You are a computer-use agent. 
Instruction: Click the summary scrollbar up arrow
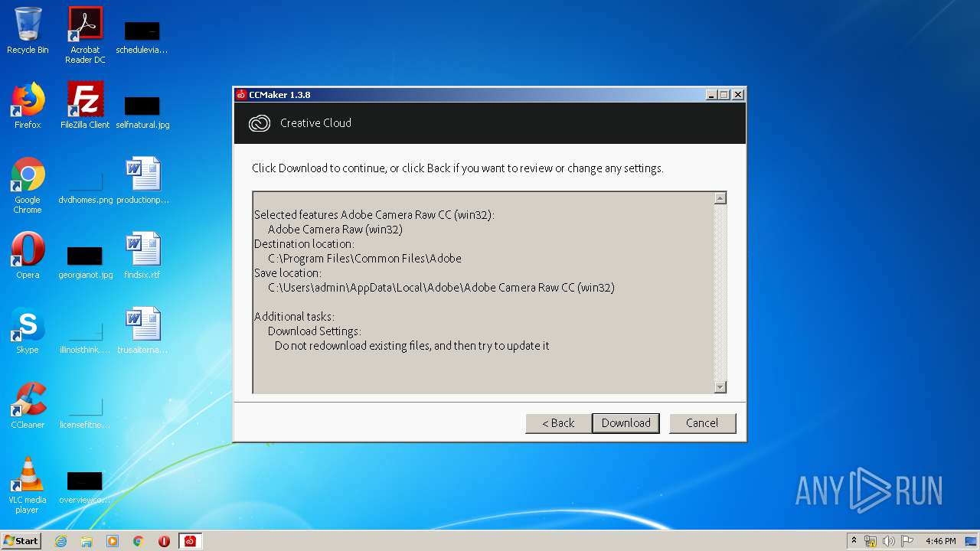click(720, 198)
